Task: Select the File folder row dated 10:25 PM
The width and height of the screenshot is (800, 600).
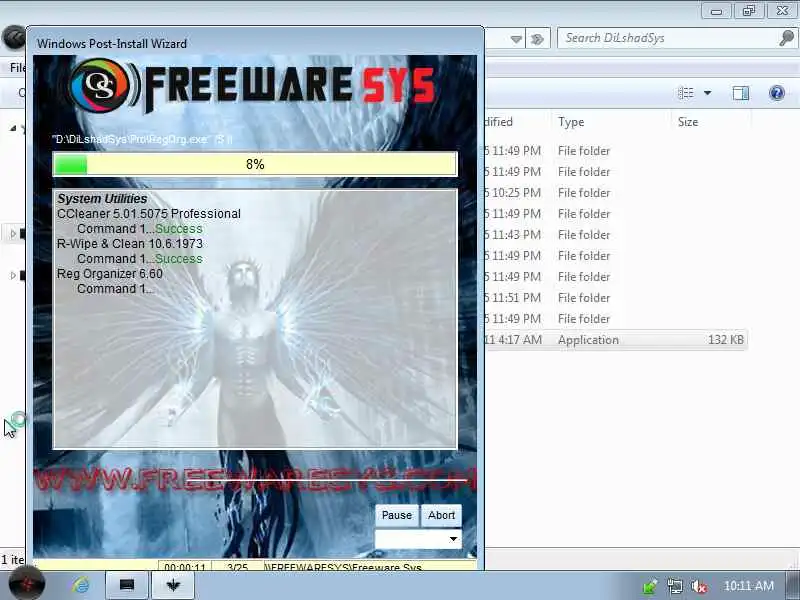Action: (616, 193)
